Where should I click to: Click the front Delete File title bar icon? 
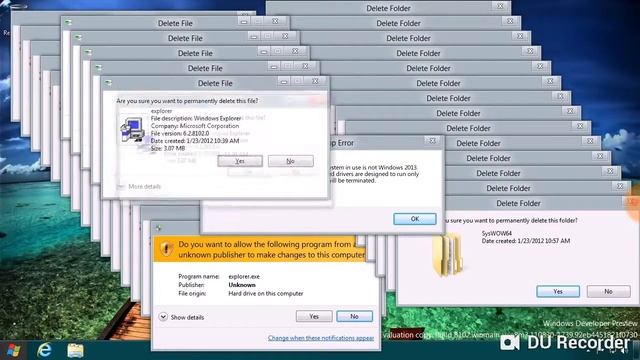click(x=109, y=83)
